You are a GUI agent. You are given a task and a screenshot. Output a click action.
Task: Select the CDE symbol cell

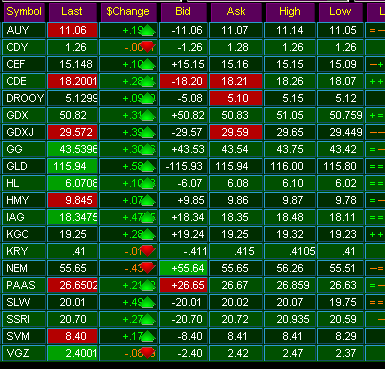click(x=24, y=81)
